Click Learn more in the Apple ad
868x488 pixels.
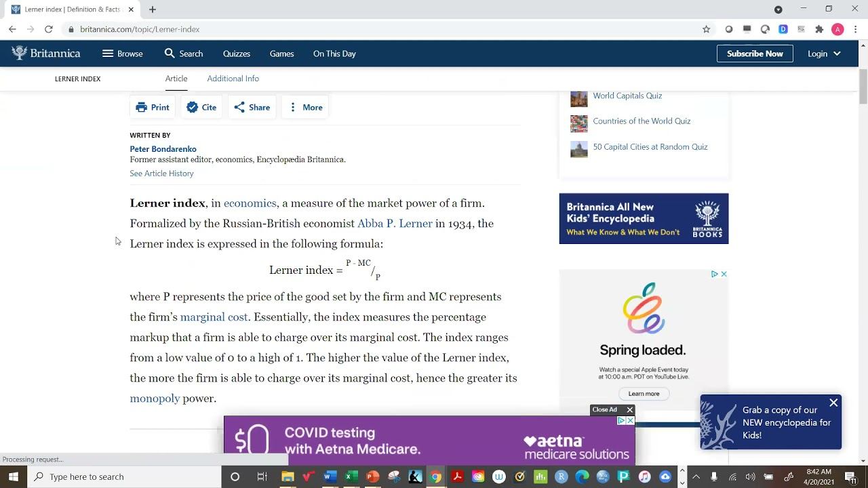(x=644, y=394)
